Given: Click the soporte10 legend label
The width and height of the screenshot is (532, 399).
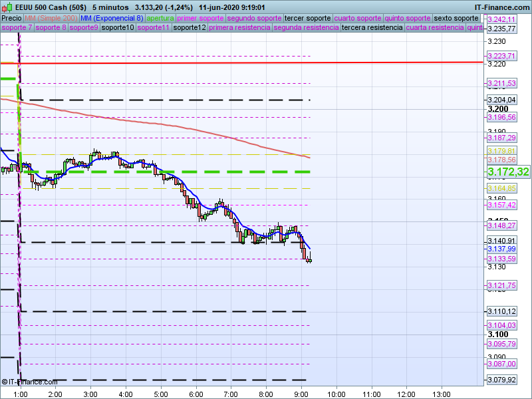Looking at the screenshot, I should [x=118, y=28].
